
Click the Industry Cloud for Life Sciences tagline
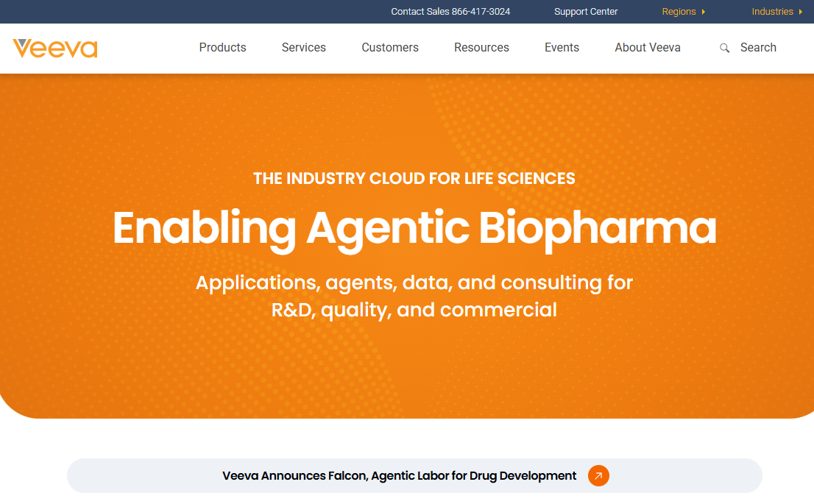414,179
